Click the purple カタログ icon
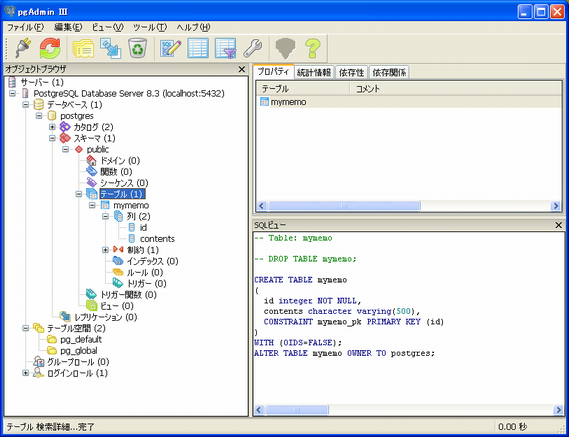This screenshot has height=437, width=569. (x=65, y=127)
